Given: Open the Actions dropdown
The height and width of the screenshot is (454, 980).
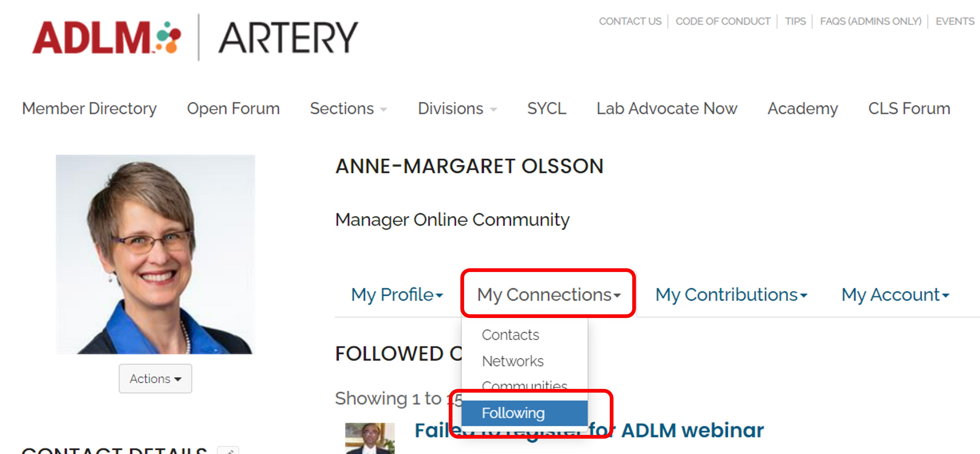Looking at the screenshot, I should (x=155, y=378).
